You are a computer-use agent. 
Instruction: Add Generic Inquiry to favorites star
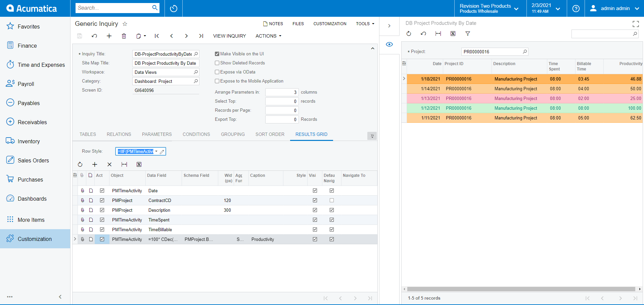[125, 24]
